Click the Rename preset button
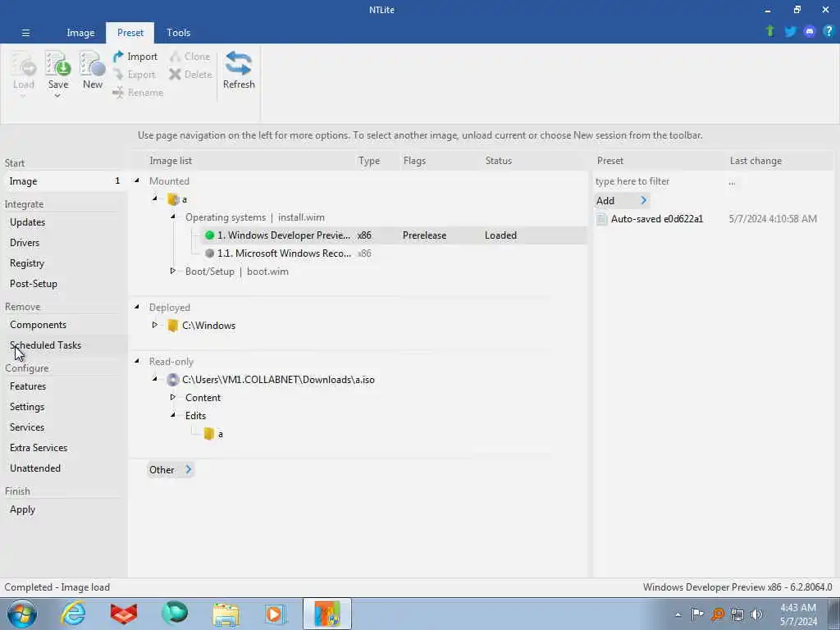Image resolution: width=840 pixels, height=630 pixels. point(138,93)
